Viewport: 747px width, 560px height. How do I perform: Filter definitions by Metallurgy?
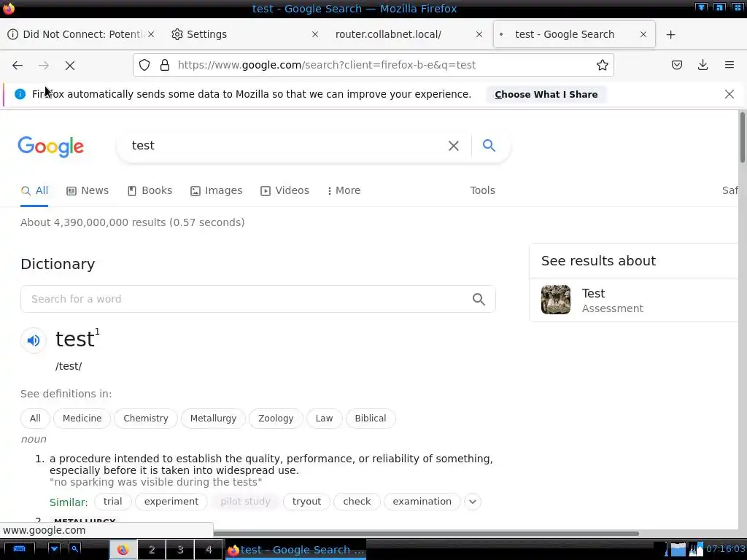click(x=213, y=419)
